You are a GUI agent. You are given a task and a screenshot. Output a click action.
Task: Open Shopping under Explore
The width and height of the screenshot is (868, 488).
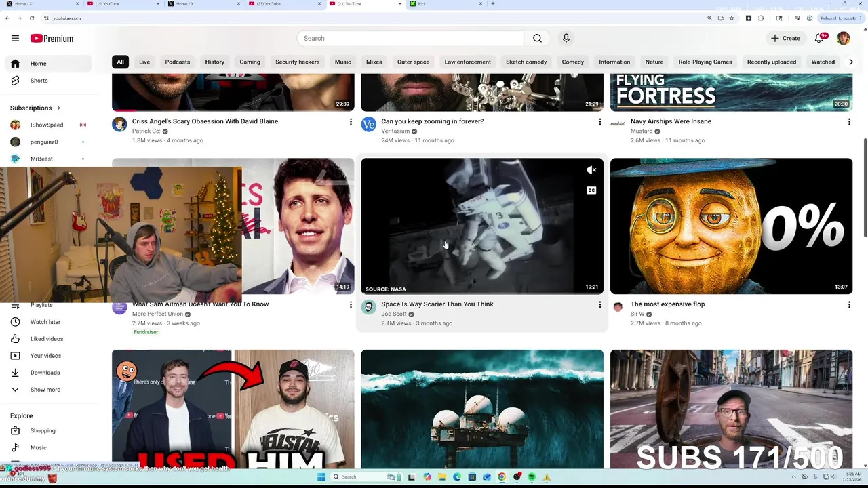click(47, 431)
